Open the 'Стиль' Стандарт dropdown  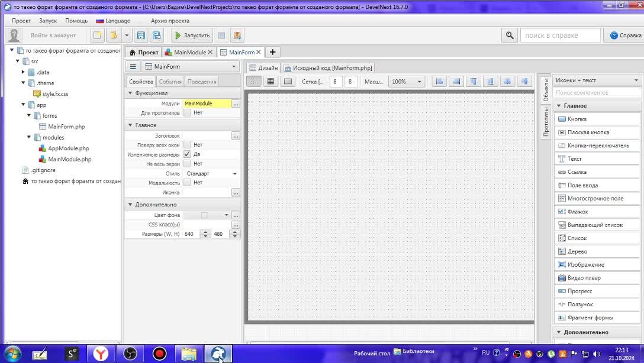[211, 174]
